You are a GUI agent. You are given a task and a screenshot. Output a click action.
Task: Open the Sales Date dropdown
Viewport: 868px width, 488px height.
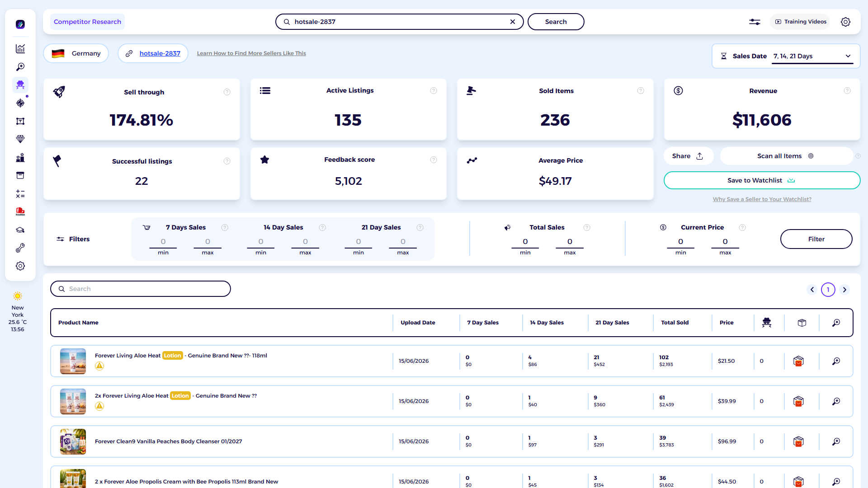tap(812, 56)
